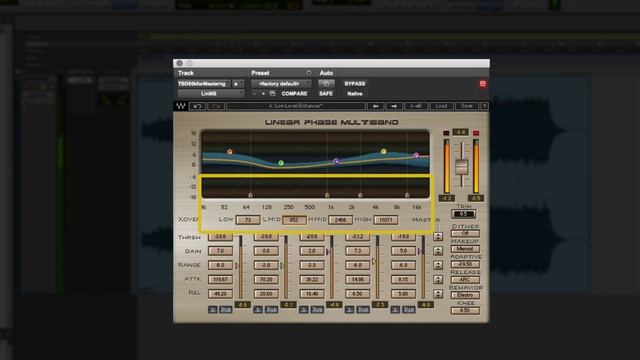
Task: Click Trim value field
Action: pyautogui.click(x=463, y=214)
